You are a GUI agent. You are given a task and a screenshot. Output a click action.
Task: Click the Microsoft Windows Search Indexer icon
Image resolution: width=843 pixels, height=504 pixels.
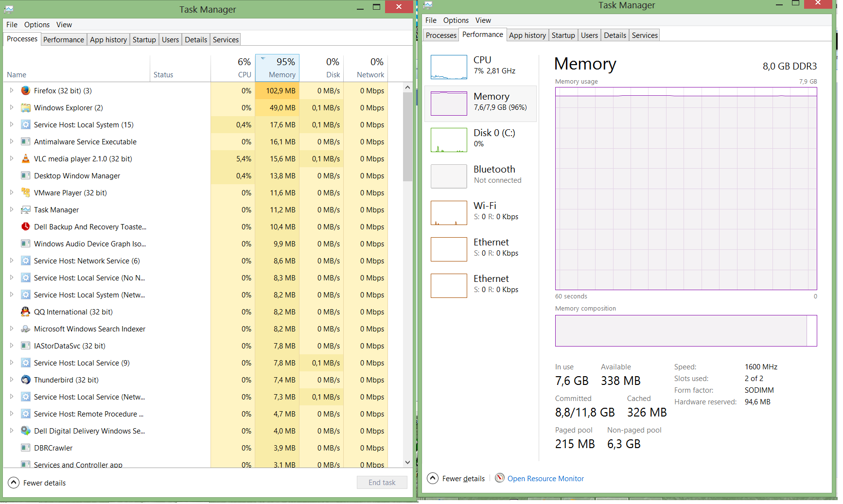point(26,329)
